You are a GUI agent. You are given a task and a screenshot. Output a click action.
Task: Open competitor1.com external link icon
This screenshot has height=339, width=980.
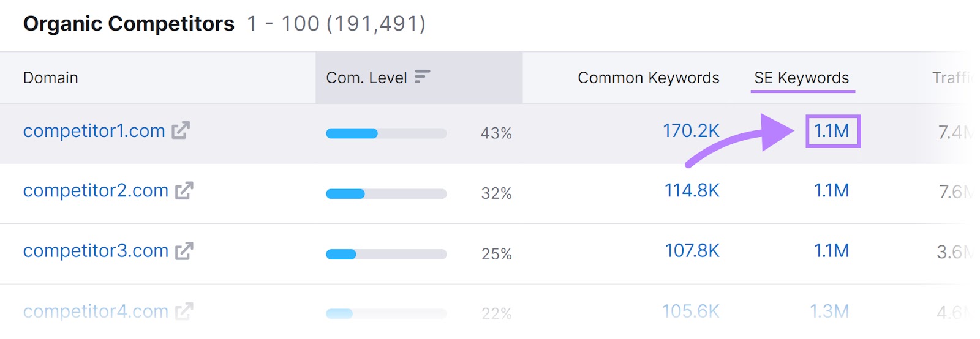point(181,130)
